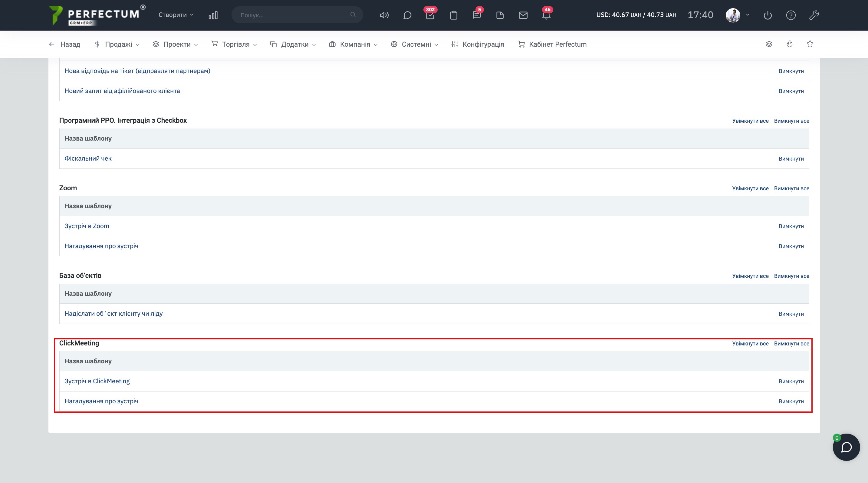Open tasks icon with 302 badge
868x483 pixels.
click(430, 15)
